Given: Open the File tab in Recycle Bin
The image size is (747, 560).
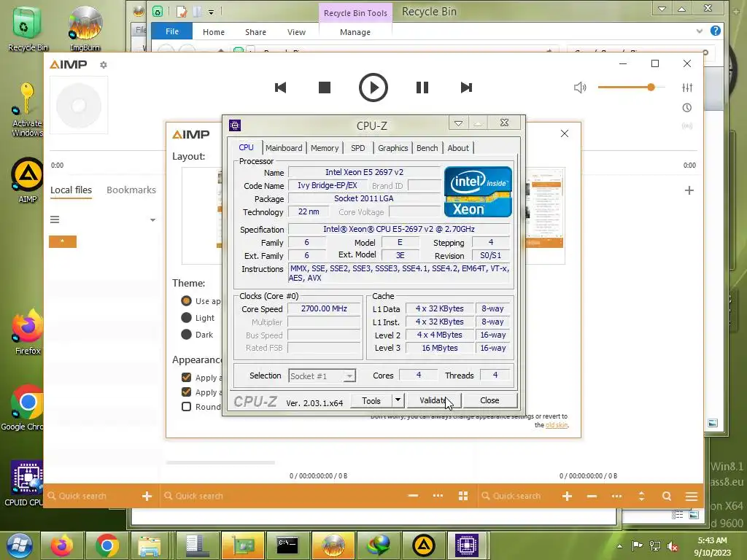Looking at the screenshot, I should tap(172, 31).
